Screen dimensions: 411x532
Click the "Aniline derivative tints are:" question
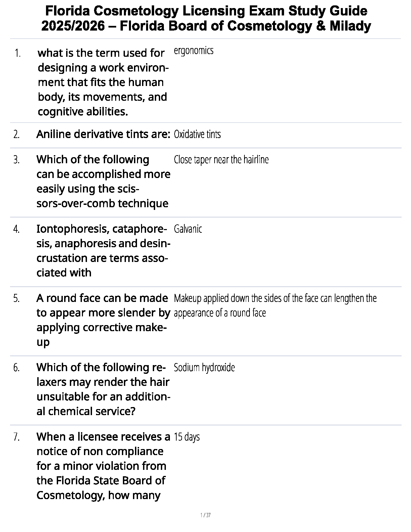(x=103, y=134)
